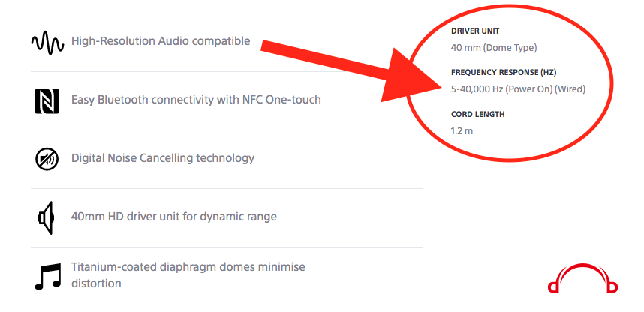Image resolution: width=644 pixels, height=312 pixels.
Task: Click the music note icon for titanium diaphragm
Action: point(47,276)
